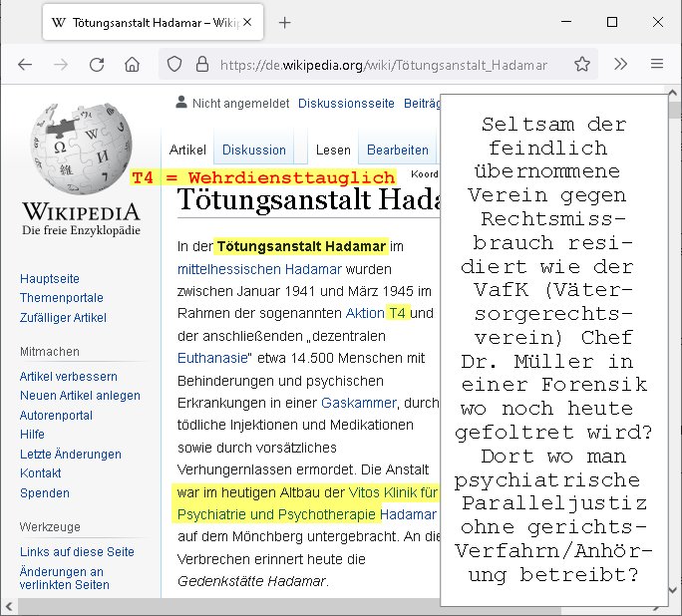Follow the Gaskammer article link
Viewport: 682px width, 616px height.
(359, 403)
